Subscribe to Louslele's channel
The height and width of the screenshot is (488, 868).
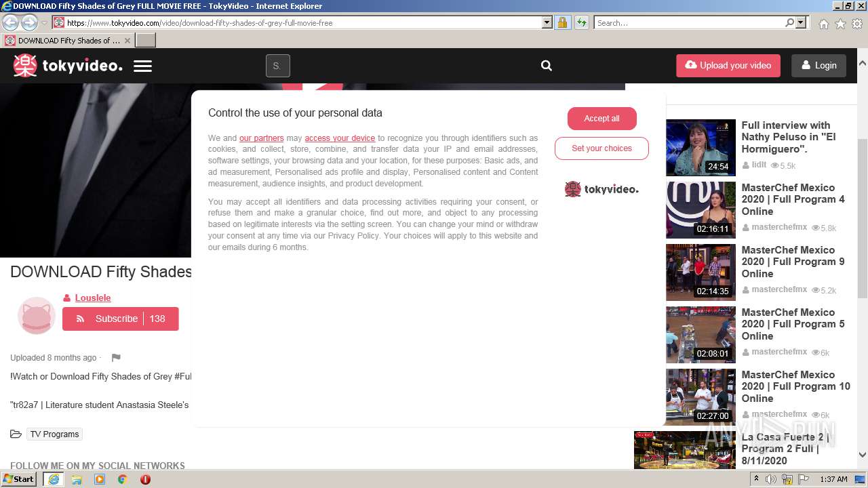121,319
